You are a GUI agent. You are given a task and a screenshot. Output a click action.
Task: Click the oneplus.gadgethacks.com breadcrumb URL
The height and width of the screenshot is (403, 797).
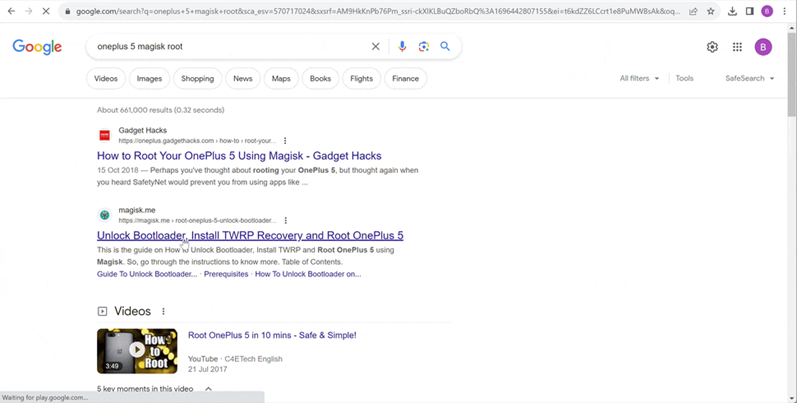coord(197,141)
